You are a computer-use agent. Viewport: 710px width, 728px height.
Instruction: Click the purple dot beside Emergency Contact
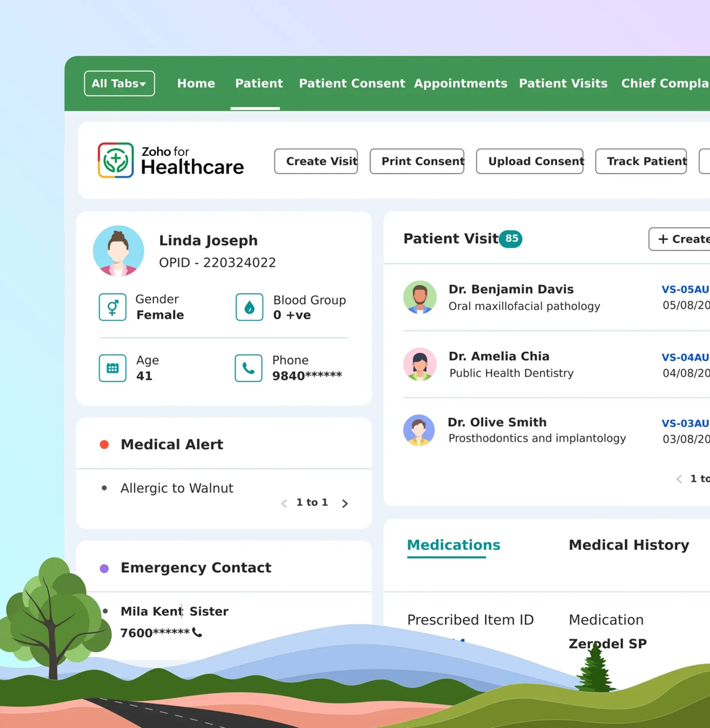[x=105, y=568]
